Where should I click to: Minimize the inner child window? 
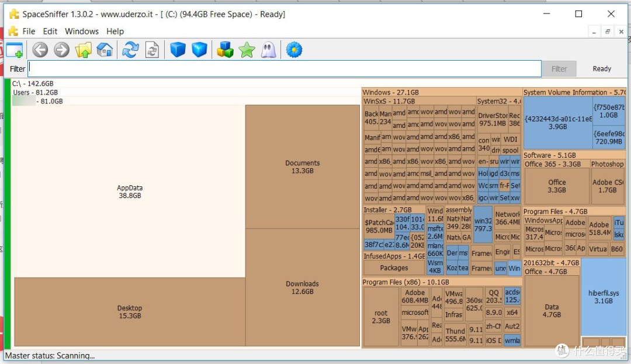(594, 32)
